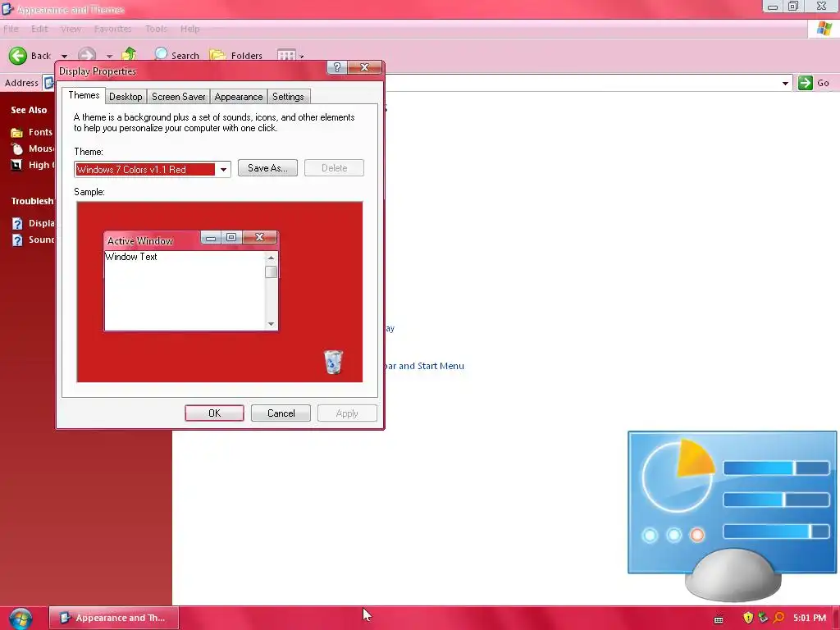Click the sample window maximize button

(x=231, y=237)
